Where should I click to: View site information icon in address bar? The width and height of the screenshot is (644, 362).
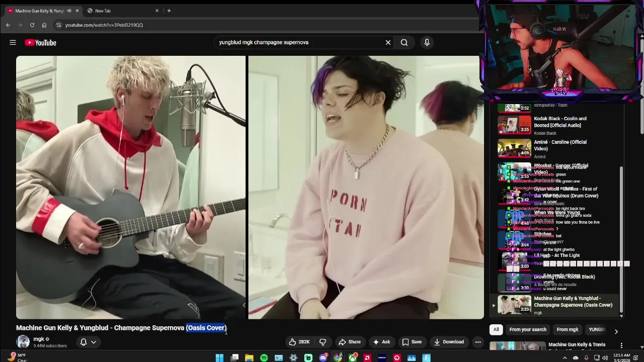click(x=58, y=25)
